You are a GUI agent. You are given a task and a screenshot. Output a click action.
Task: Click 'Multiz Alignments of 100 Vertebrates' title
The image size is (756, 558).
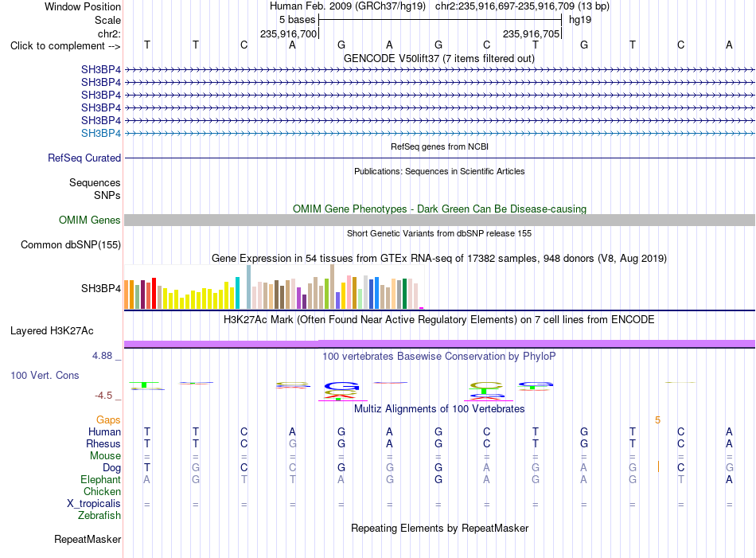pos(439,408)
